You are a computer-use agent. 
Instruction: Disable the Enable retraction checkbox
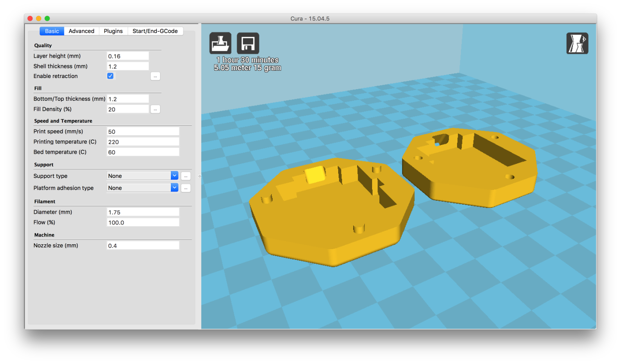pyautogui.click(x=110, y=76)
